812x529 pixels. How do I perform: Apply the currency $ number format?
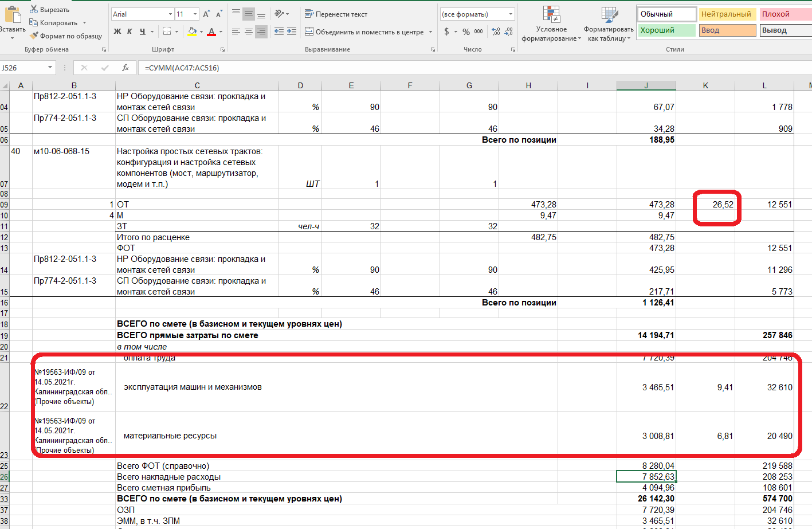pyautogui.click(x=446, y=32)
